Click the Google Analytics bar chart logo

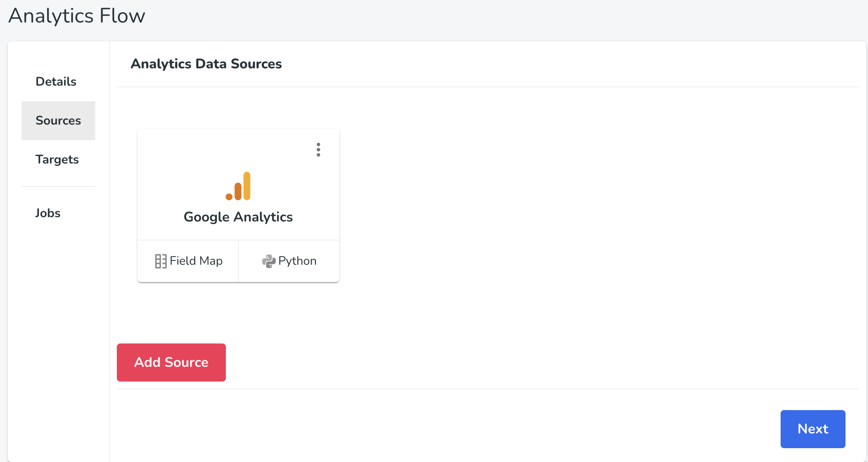(238, 186)
